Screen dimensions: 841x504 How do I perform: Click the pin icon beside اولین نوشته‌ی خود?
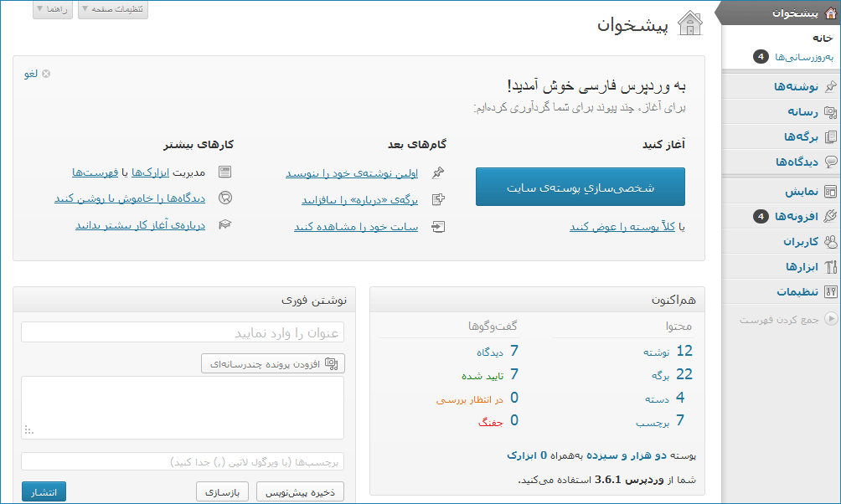point(438,172)
